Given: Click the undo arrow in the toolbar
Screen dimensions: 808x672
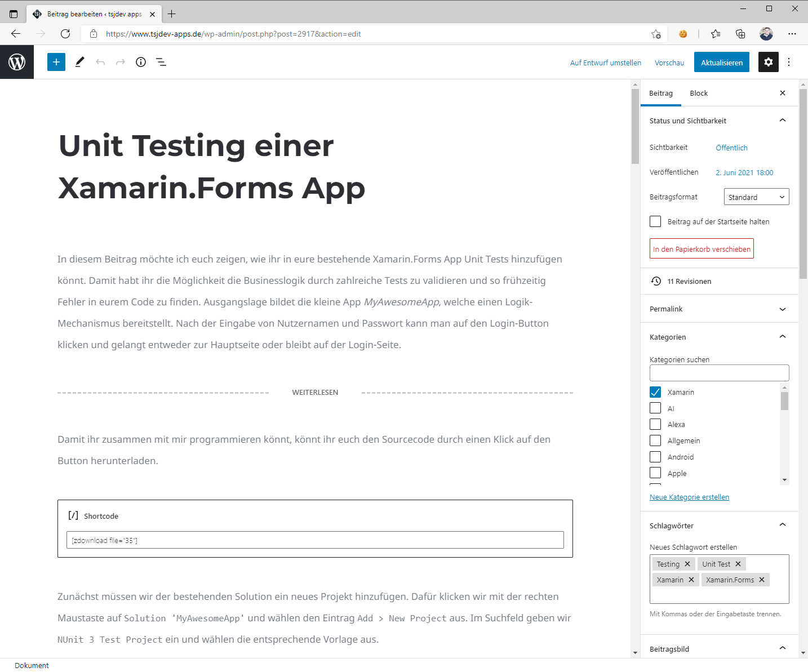Looking at the screenshot, I should pos(100,62).
